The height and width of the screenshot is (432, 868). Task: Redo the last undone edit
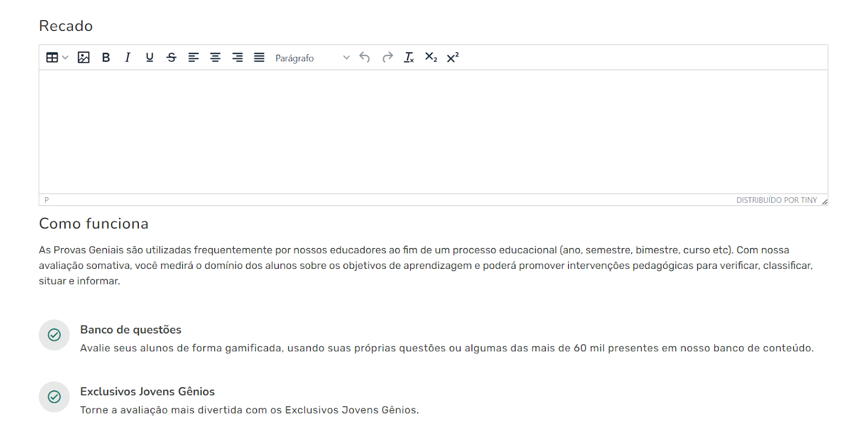(x=387, y=57)
